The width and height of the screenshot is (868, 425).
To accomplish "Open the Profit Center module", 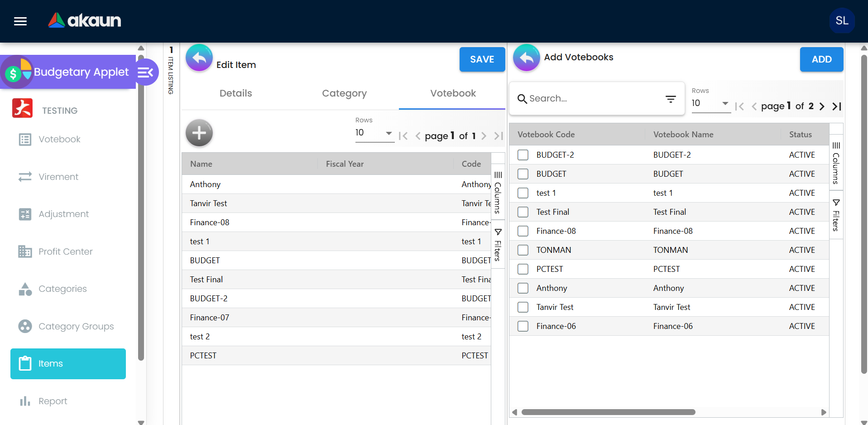I will pos(66,251).
